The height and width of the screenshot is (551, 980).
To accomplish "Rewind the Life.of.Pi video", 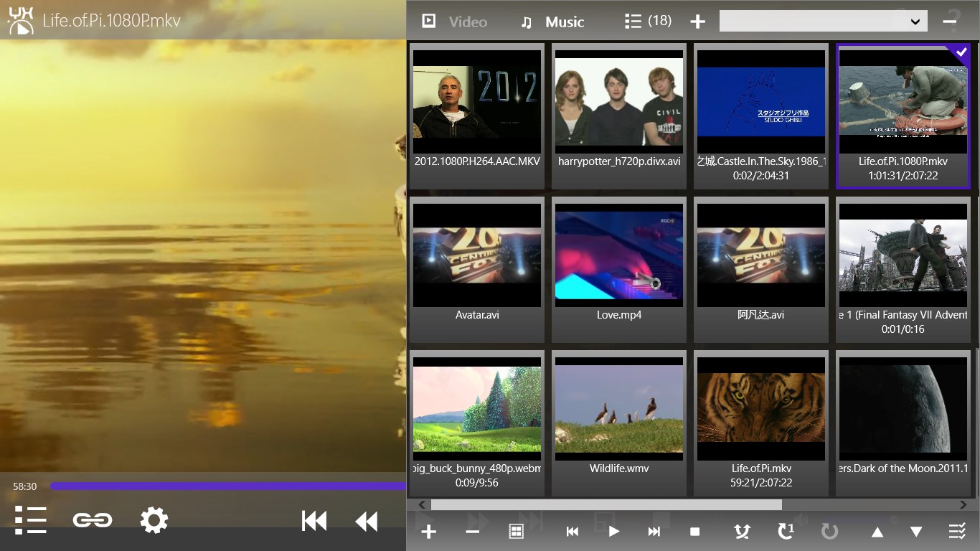I will coord(367,521).
